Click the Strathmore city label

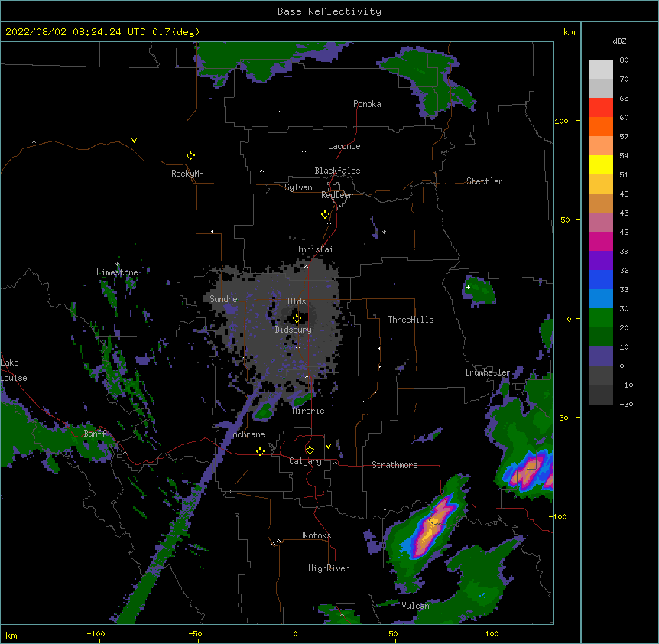point(394,465)
